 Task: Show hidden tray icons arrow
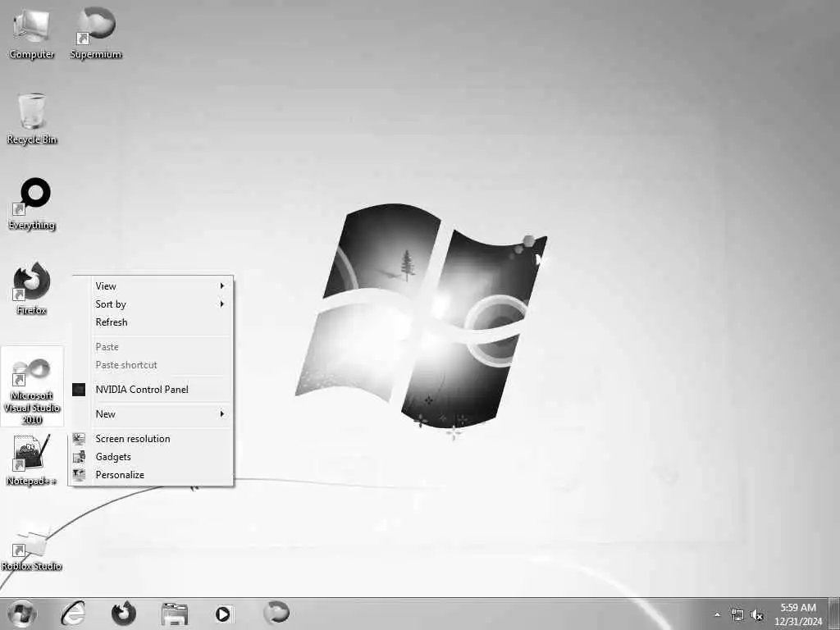[717, 614]
